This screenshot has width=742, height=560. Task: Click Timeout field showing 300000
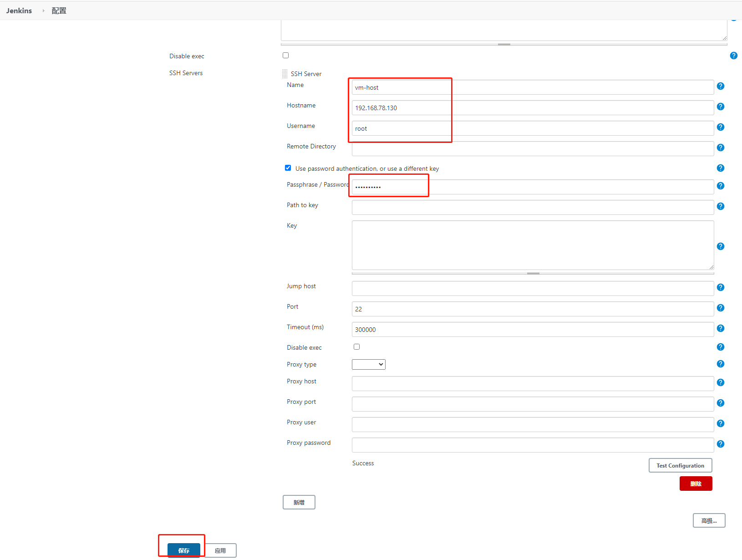click(x=533, y=330)
